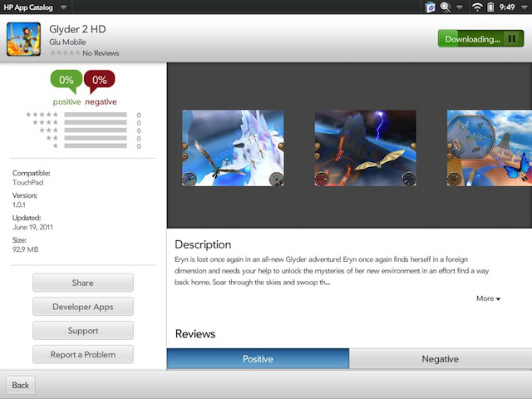Expand description with More arrow
532x399 pixels.
click(488, 298)
